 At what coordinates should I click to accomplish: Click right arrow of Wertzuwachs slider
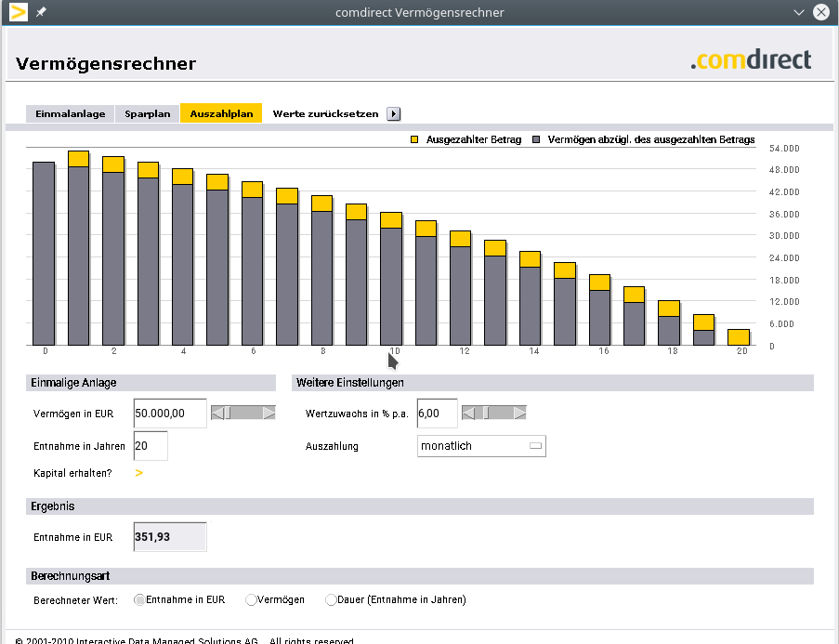[x=520, y=413]
